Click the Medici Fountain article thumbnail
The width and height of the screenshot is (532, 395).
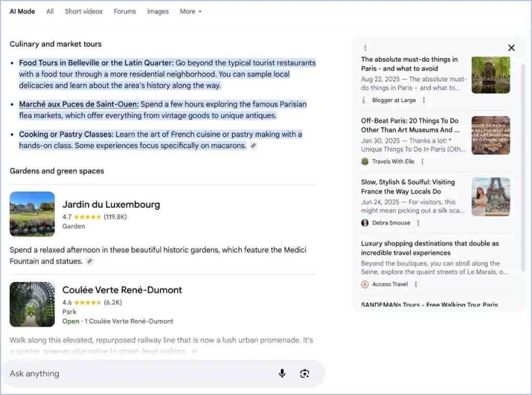point(490,75)
